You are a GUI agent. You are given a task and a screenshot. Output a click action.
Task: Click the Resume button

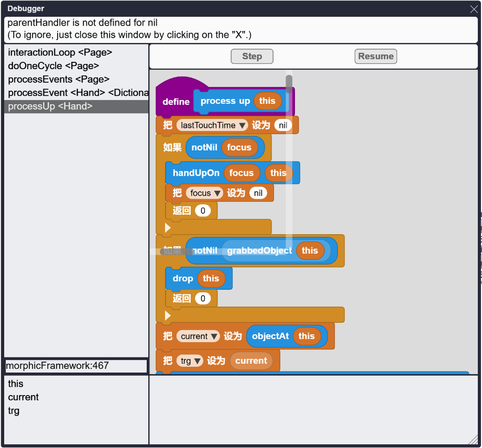pyautogui.click(x=376, y=56)
